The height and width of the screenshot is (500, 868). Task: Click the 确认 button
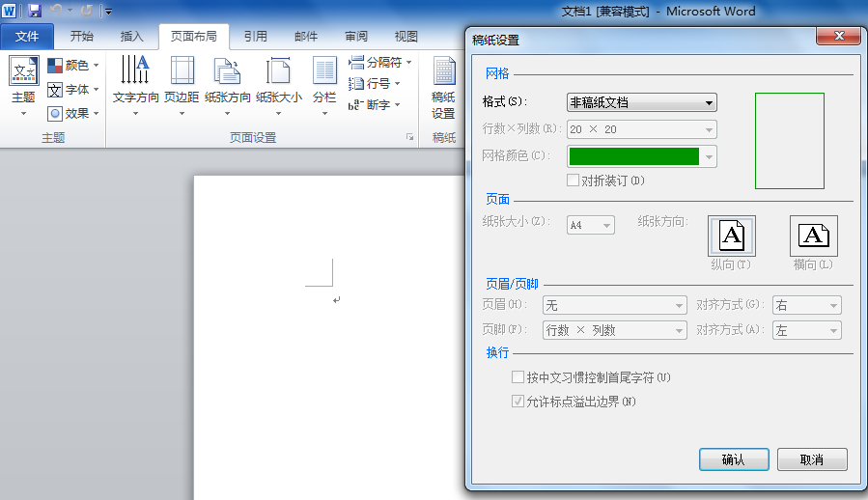tap(734, 459)
